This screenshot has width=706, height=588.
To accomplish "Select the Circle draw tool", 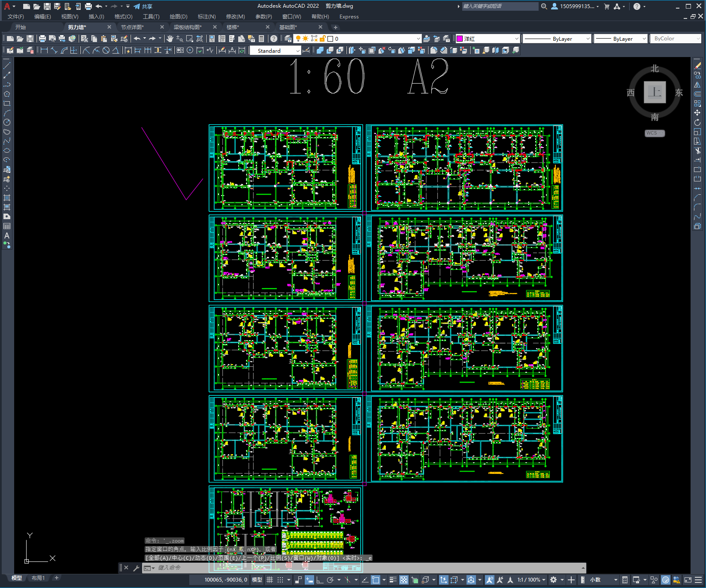I will coord(7,122).
